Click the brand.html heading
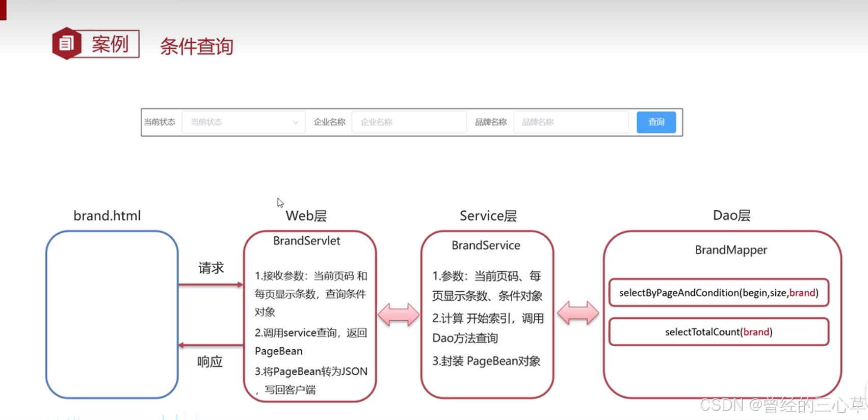The width and height of the screenshot is (868, 420). click(107, 216)
